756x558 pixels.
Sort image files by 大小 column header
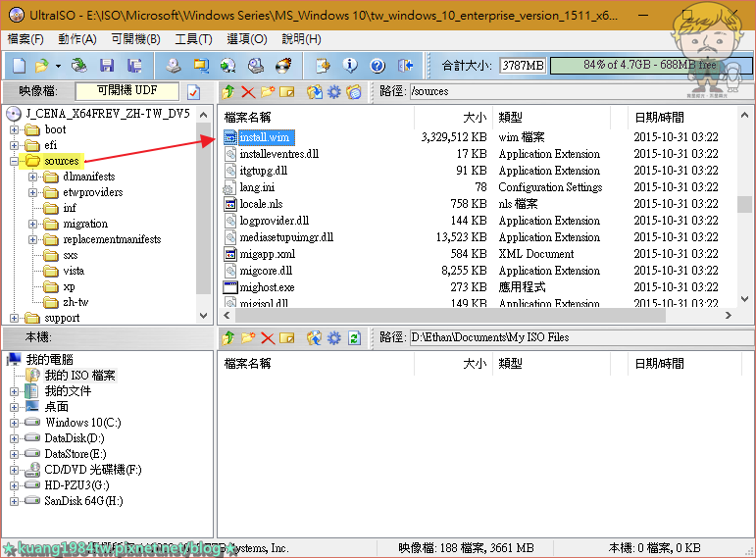coord(453,118)
